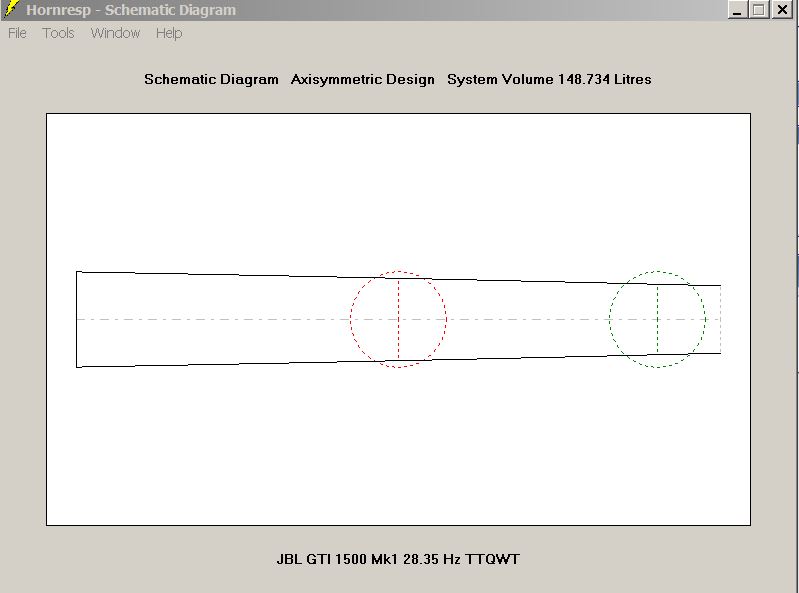Click the 'Schematic Diagram' heading text
This screenshot has width=799, height=593.
211,79
